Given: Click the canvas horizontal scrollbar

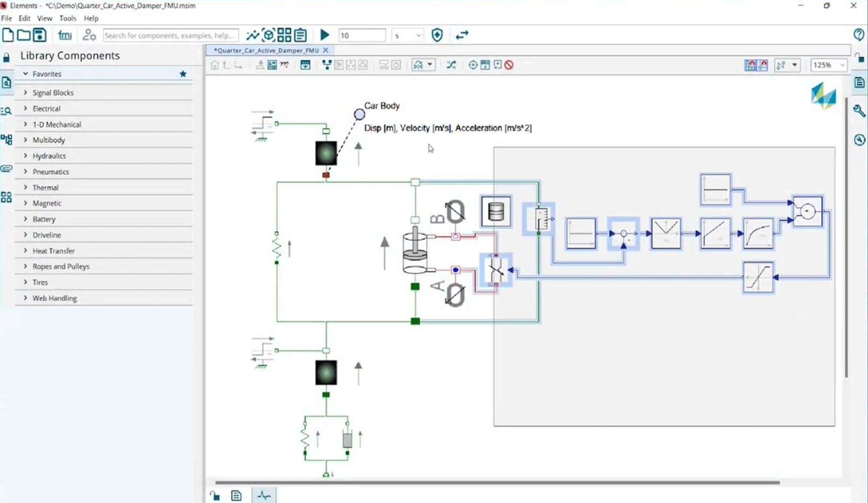Looking at the screenshot, I should (496, 483).
